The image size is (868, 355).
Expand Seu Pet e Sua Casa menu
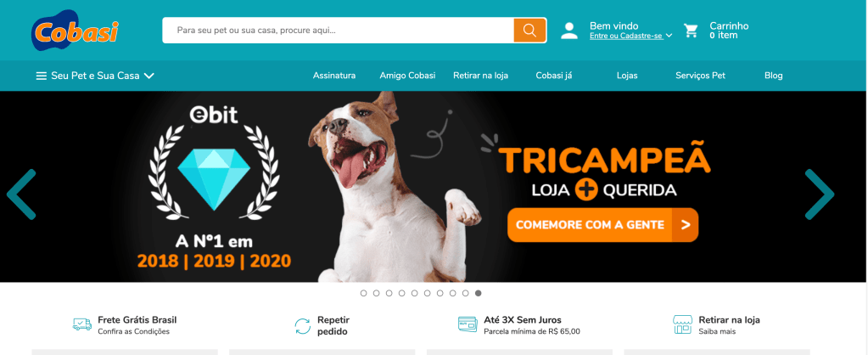coord(95,76)
